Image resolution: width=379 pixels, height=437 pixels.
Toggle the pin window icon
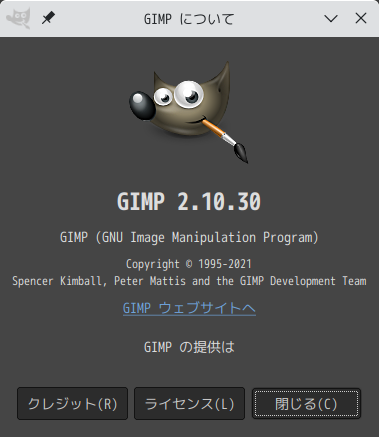click(x=48, y=18)
